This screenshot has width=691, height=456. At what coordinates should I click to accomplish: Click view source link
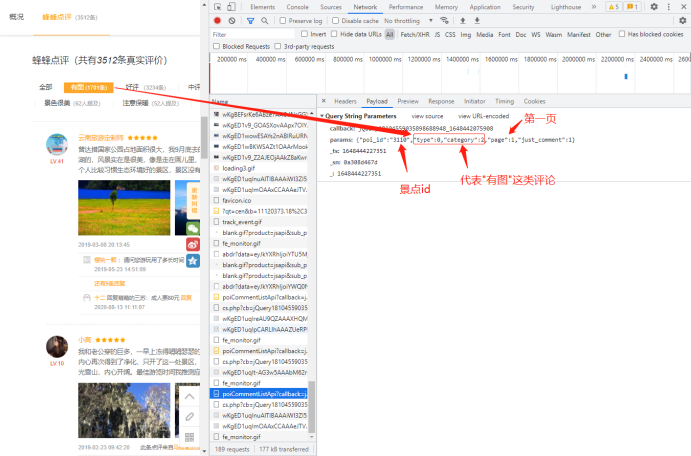(427, 116)
